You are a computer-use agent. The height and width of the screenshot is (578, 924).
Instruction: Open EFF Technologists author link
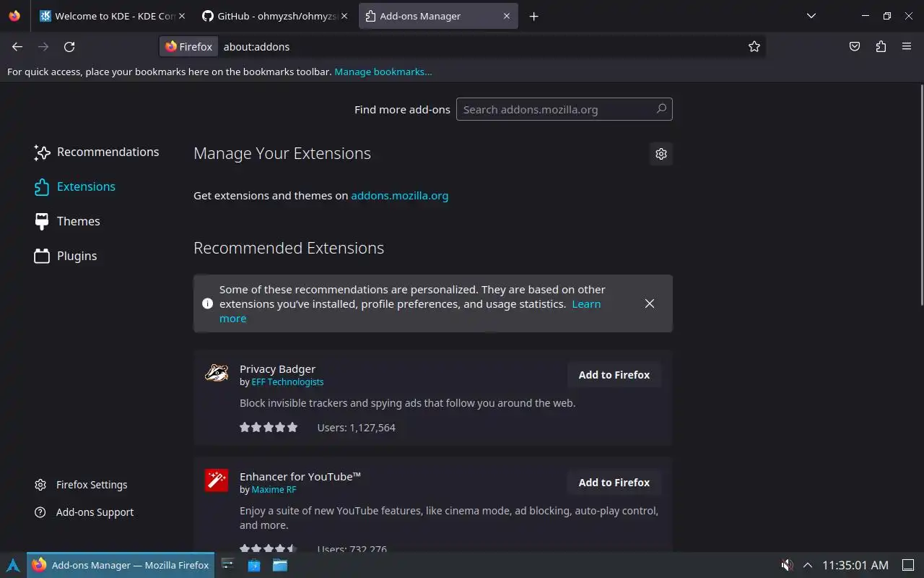coord(287,381)
